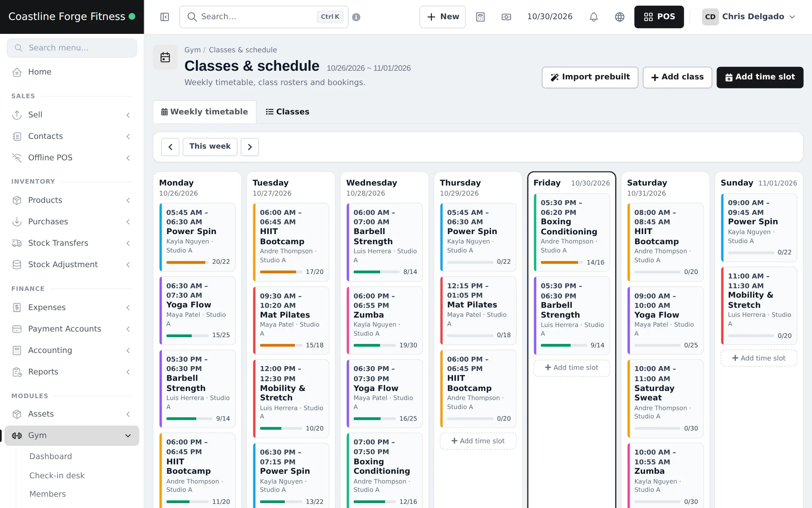Viewport: 812px width, 508px height.
Task: Open notifications bell
Action: [594, 17]
